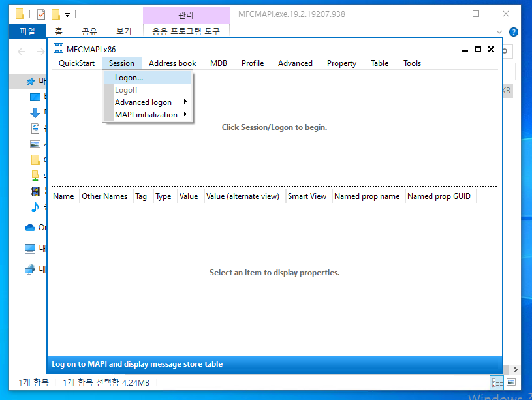Select the Pictures icon in sidebar
Image resolution: width=532 pixels, height=400 pixels.
coord(35,144)
